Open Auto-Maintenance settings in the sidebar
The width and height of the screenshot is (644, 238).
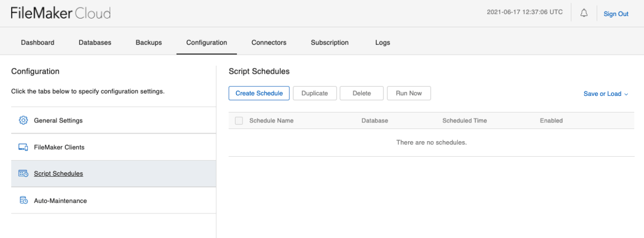114,200
